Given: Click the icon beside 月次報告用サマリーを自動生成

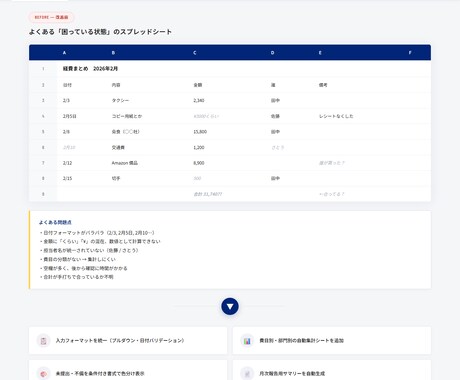Looking at the screenshot, I should tap(247, 374).
